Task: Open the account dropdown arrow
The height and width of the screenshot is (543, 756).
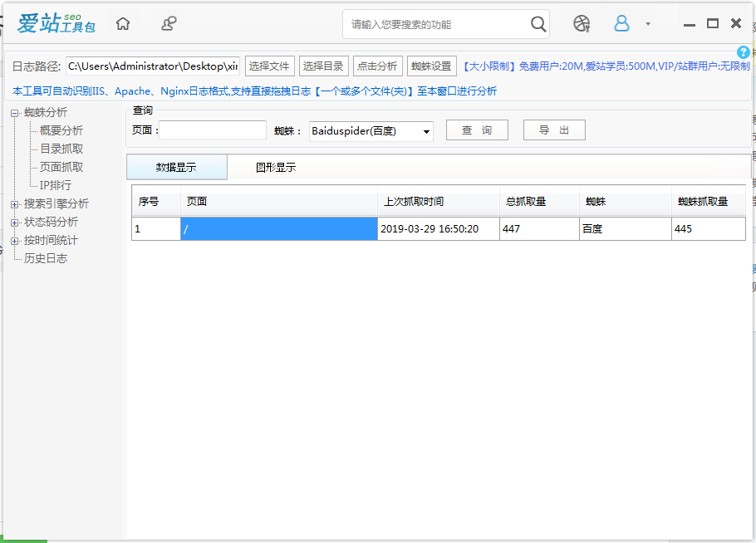Action: (648, 24)
